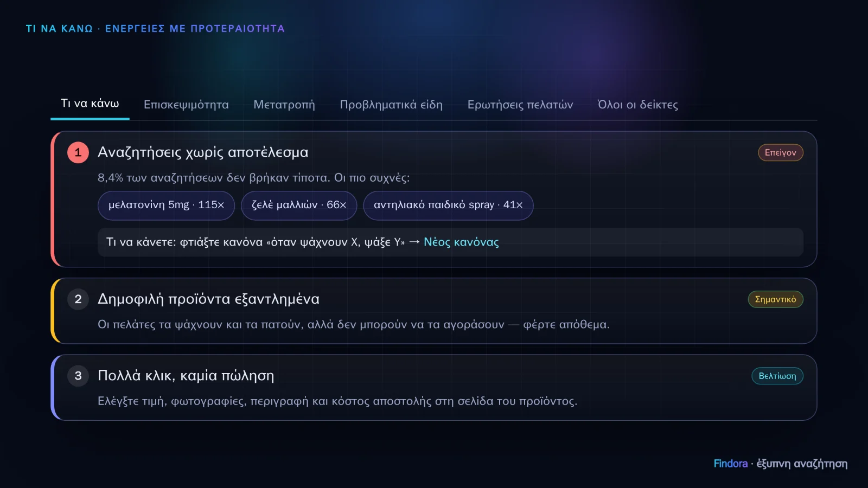Image resolution: width=868 pixels, height=488 pixels.
Task: Select the Βελτίωση improvement tag
Action: click(777, 376)
